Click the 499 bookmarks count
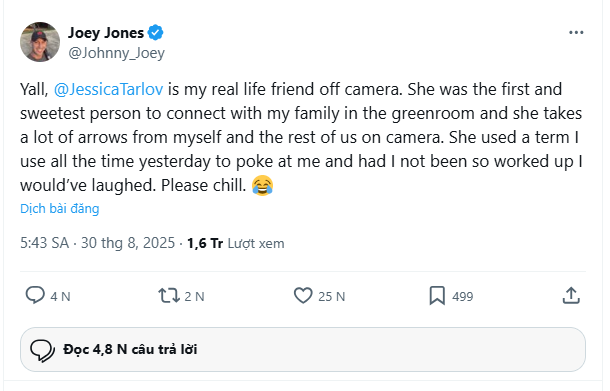610x391 pixels. point(463,297)
